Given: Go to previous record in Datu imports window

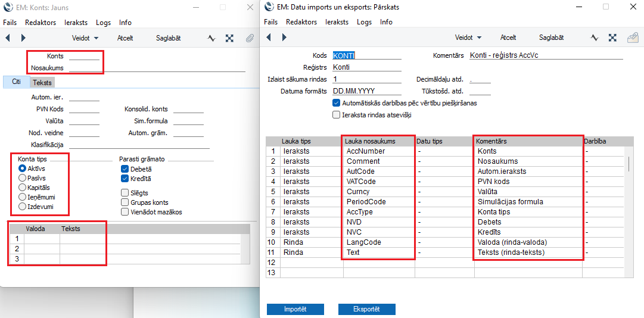Looking at the screenshot, I should click(x=269, y=38).
